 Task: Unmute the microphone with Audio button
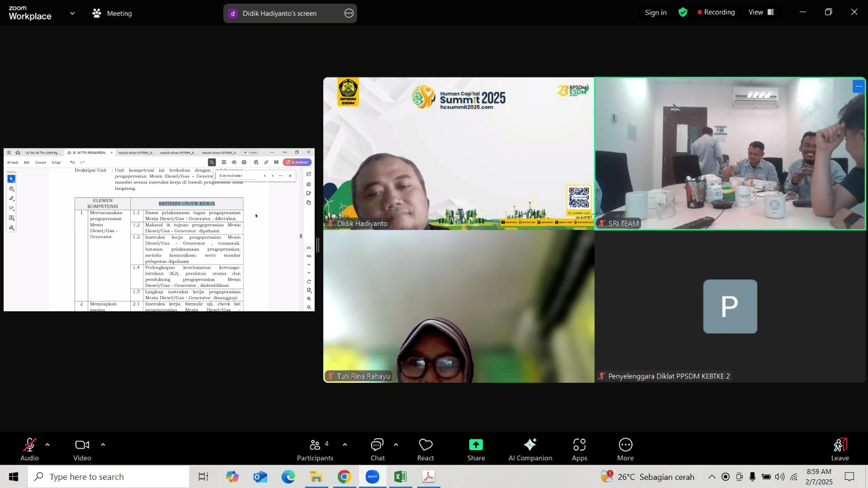pyautogui.click(x=29, y=450)
